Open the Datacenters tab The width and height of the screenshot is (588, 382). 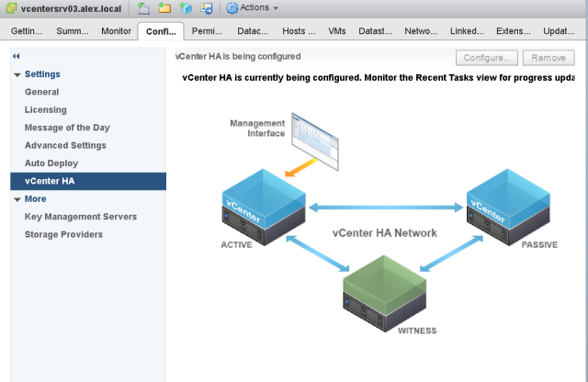(x=253, y=31)
